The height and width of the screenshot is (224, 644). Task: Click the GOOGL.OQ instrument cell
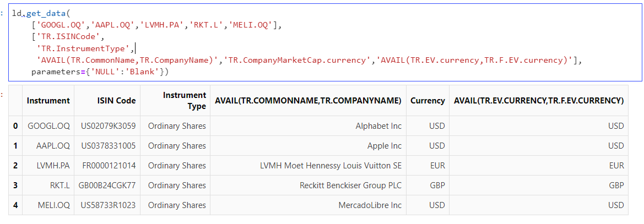[x=48, y=126]
